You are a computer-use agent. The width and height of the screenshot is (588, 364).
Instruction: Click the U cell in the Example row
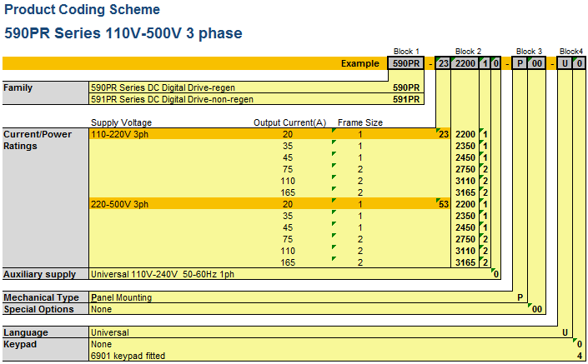[565, 63]
